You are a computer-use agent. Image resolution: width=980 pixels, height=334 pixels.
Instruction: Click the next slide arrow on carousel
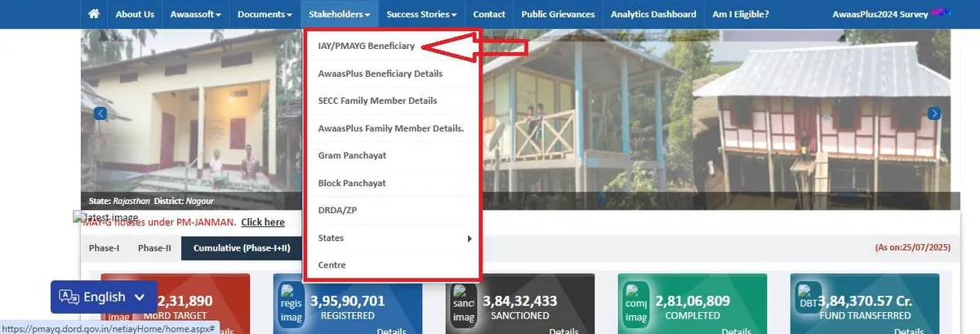click(x=934, y=114)
